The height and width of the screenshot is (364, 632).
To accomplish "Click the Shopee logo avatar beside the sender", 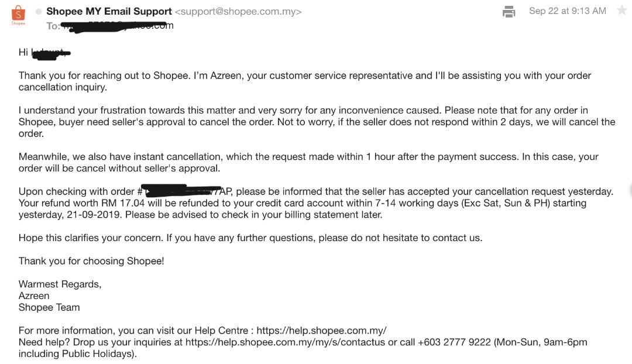I will pyautogui.click(x=18, y=15).
